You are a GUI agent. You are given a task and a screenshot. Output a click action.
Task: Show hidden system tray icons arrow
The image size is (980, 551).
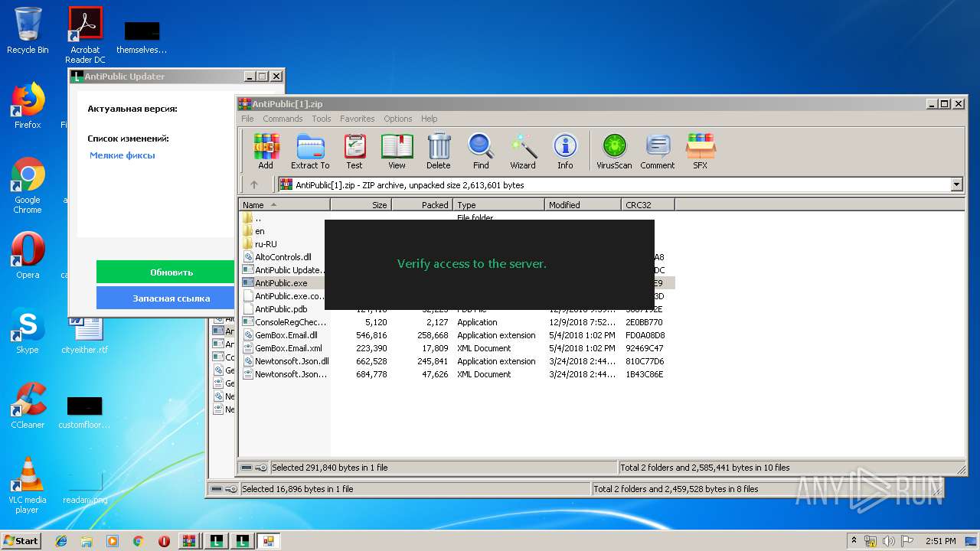[854, 541]
